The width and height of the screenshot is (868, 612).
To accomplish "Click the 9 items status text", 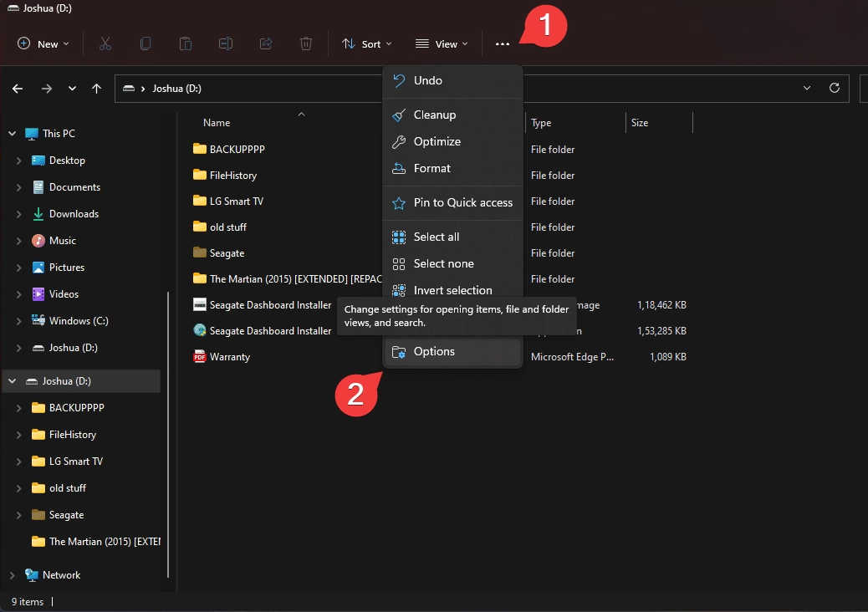I will point(28,602).
